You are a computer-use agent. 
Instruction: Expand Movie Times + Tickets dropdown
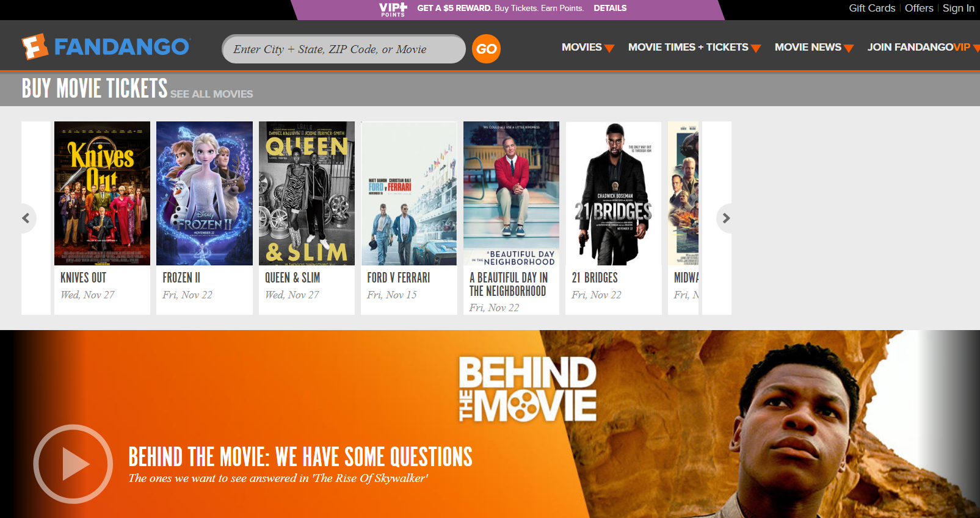694,48
